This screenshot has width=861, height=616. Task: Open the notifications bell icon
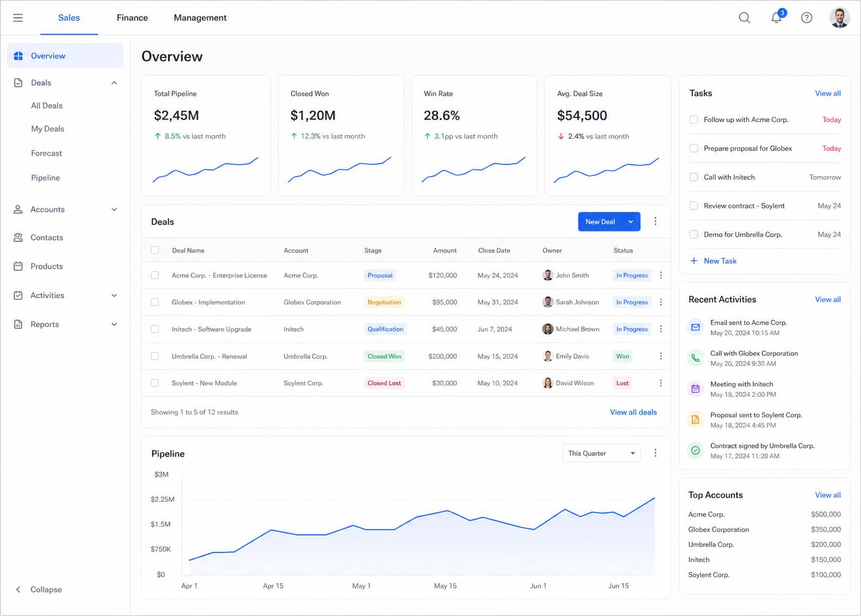coord(777,18)
